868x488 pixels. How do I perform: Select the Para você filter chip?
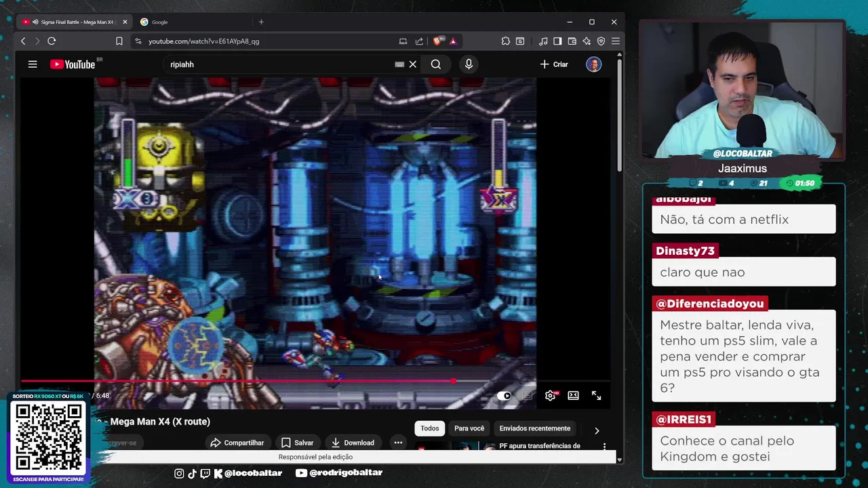click(469, 428)
